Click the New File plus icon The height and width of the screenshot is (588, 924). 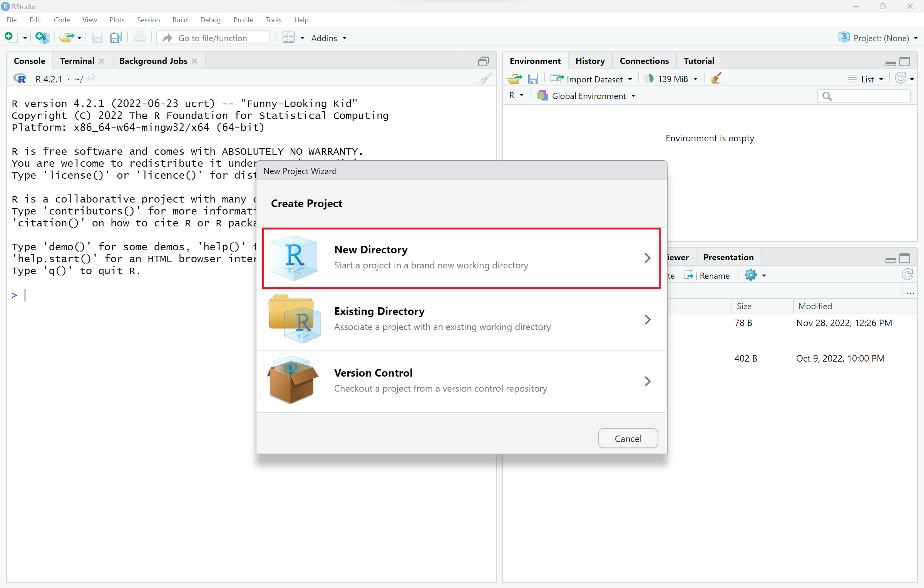[9, 37]
